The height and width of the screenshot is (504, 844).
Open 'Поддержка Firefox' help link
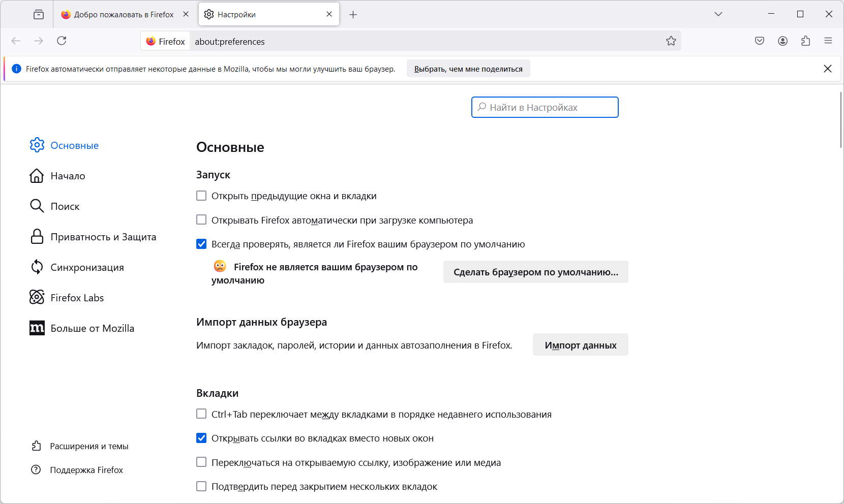(77, 470)
